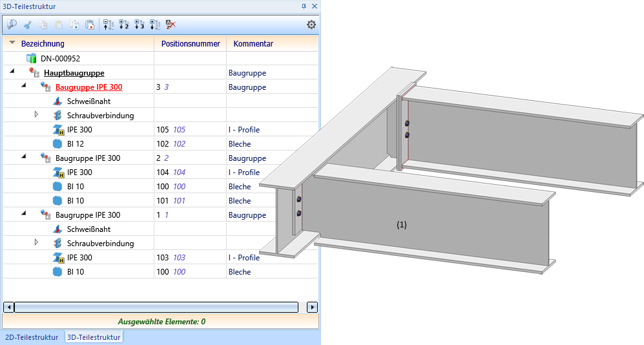The height and width of the screenshot is (345, 644).
Task: Sort by Positionsnummer column header
Action: (x=191, y=43)
